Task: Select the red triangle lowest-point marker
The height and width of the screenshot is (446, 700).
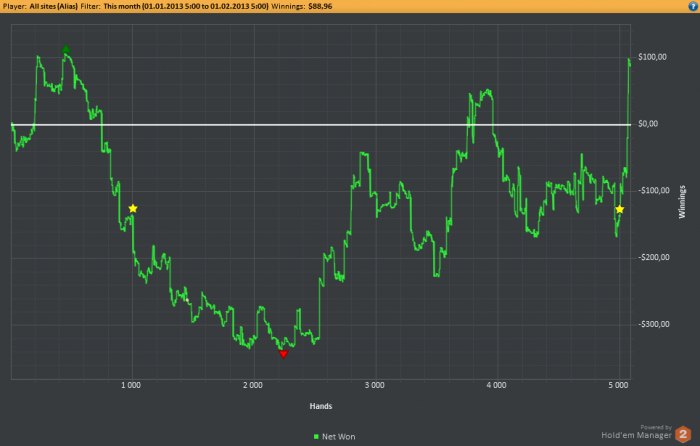Action: (x=283, y=354)
